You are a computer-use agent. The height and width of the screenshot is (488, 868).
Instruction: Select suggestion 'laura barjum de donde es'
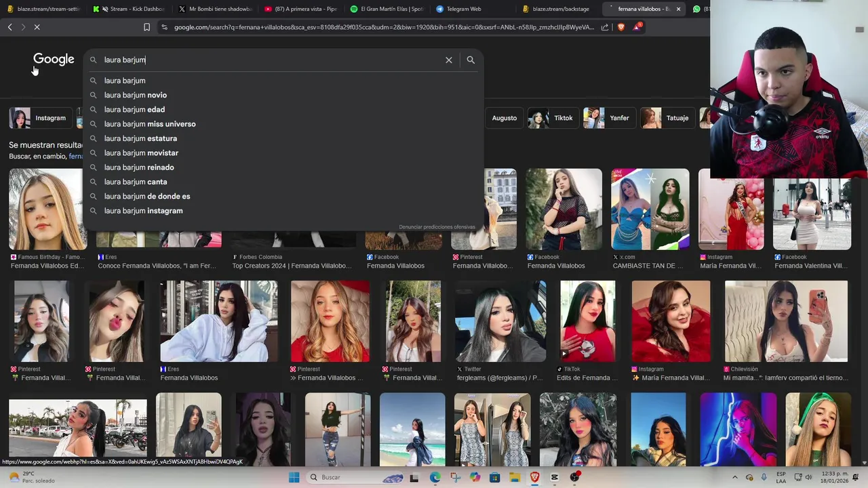click(283, 196)
